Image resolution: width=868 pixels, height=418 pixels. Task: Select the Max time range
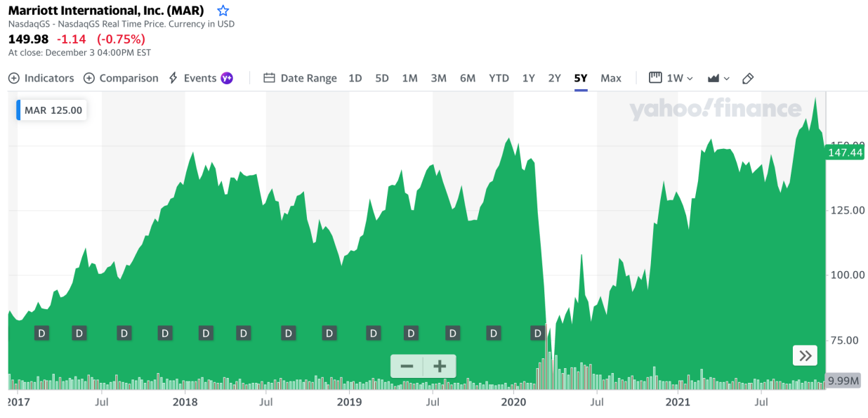pos(610,78)
